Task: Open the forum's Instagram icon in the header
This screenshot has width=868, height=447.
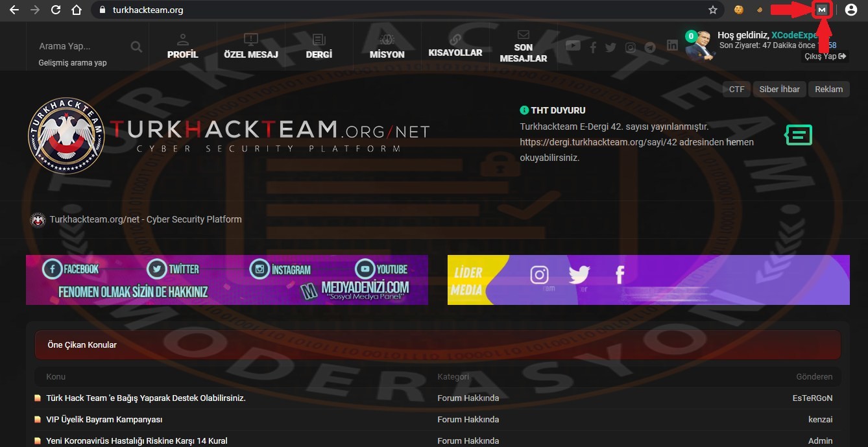Action: pos(631,47)
